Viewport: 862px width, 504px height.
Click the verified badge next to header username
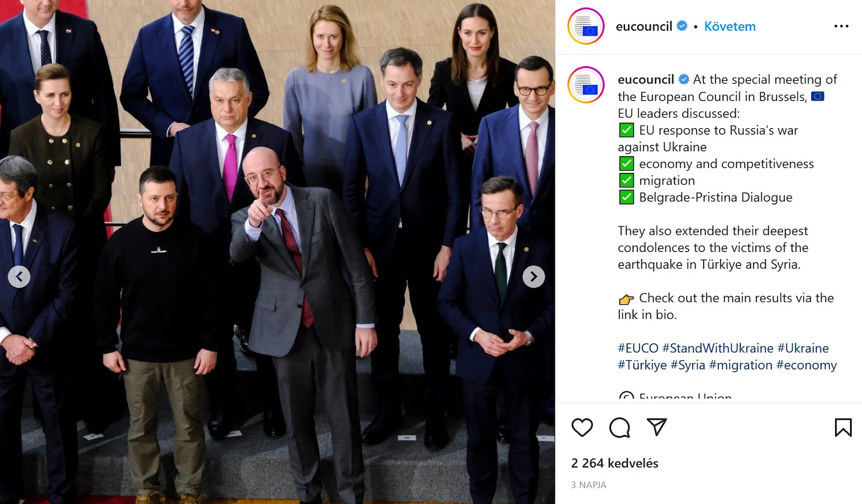pyautogui.click(x=682, y=26)
